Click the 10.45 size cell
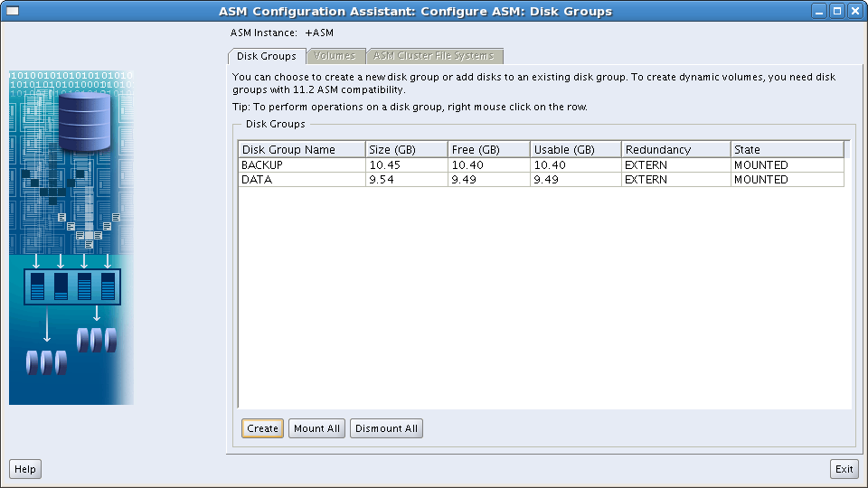Viewport: 868px width, 488px height. tap(406, 164)
